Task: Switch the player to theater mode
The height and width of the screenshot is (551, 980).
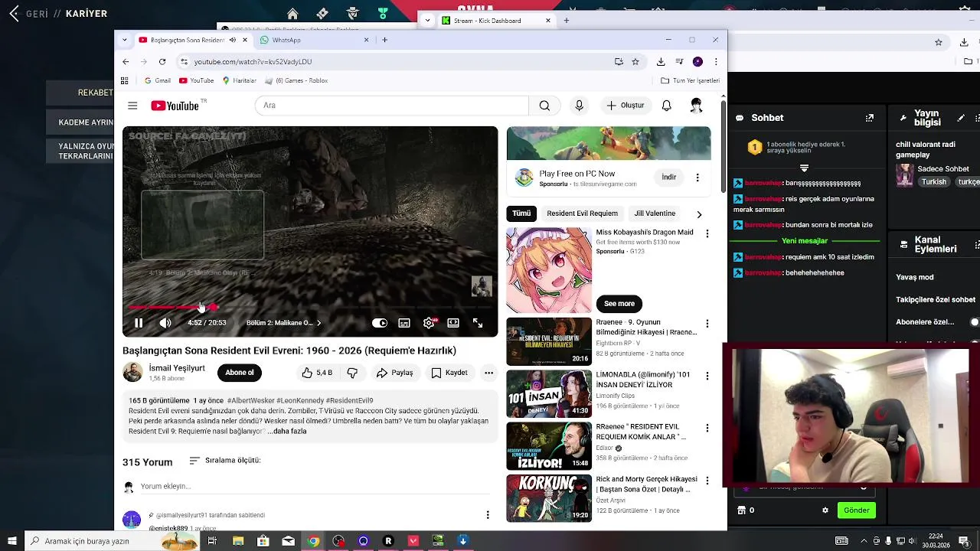Action: [x=453, y=323]
